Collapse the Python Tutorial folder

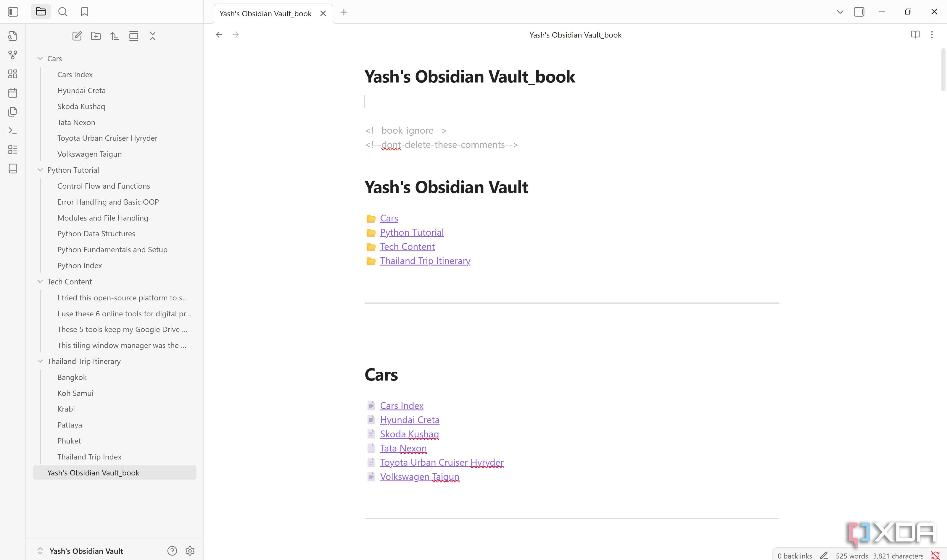pos(41,170)
